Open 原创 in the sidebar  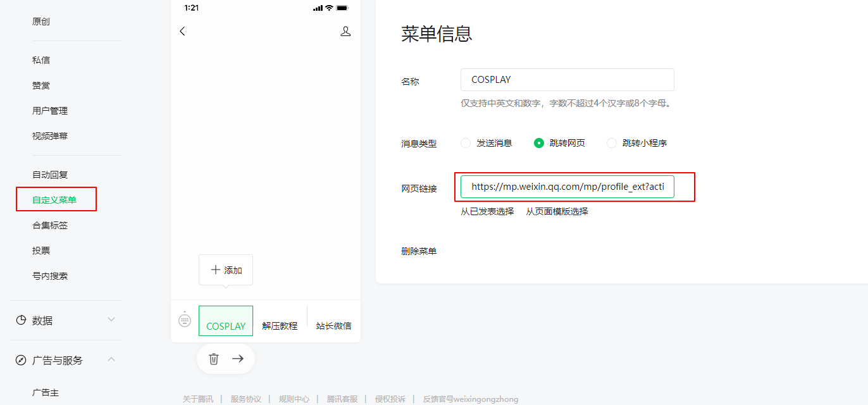[41, 22]
